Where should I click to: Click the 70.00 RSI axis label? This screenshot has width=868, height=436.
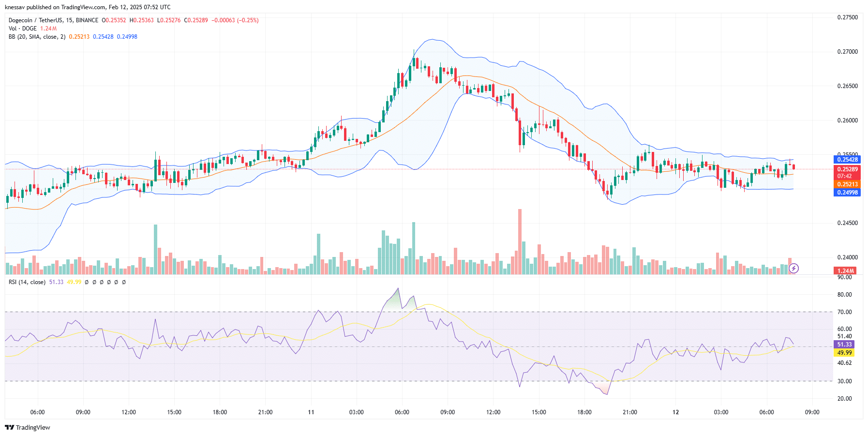pyautogui.click(x=845, y=312)
